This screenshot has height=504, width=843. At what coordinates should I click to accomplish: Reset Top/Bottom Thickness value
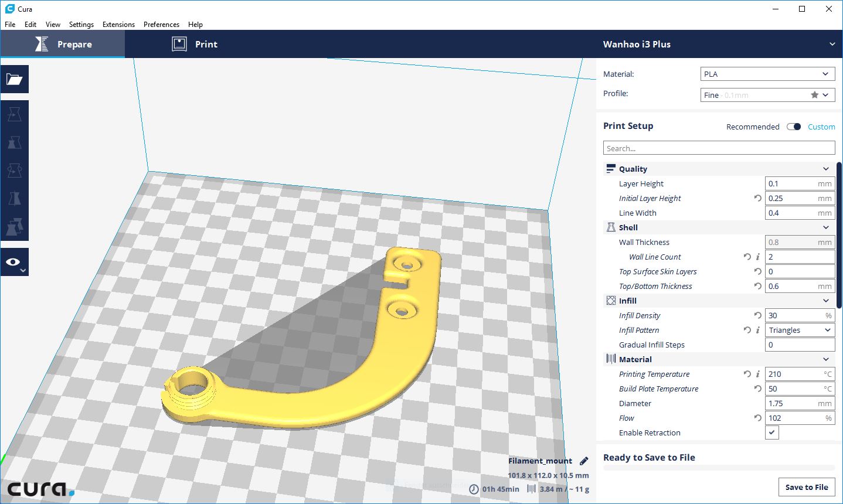point(758,286)
